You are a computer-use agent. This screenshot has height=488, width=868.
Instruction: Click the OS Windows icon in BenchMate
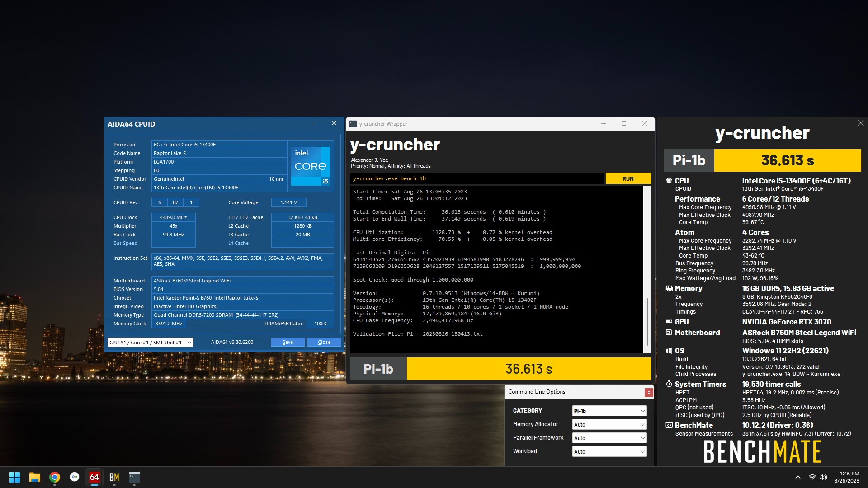669,351
